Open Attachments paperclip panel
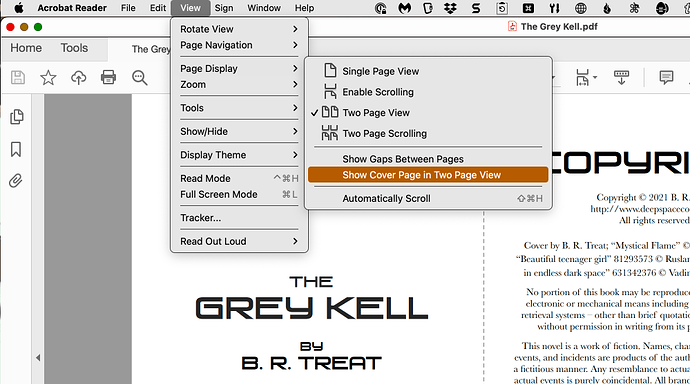The height and width of the screenshot is (384, 690). point(16,180)
